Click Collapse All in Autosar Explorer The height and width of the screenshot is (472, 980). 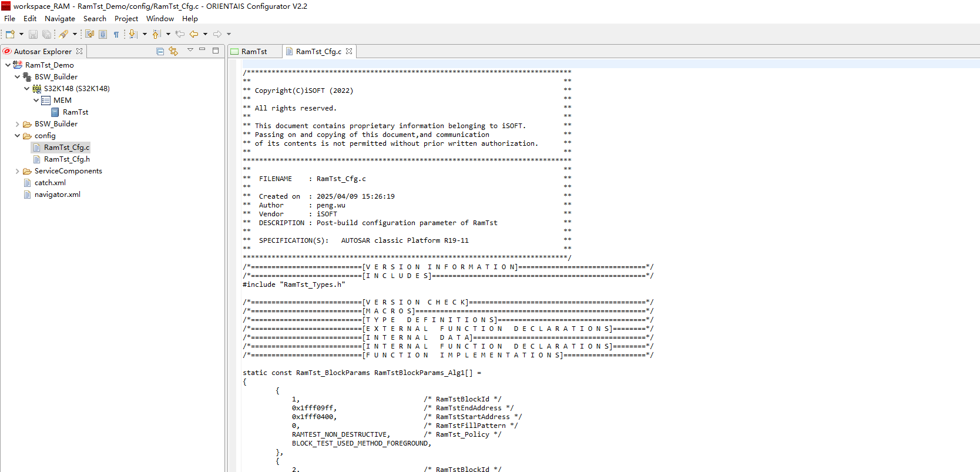(160, 51)
